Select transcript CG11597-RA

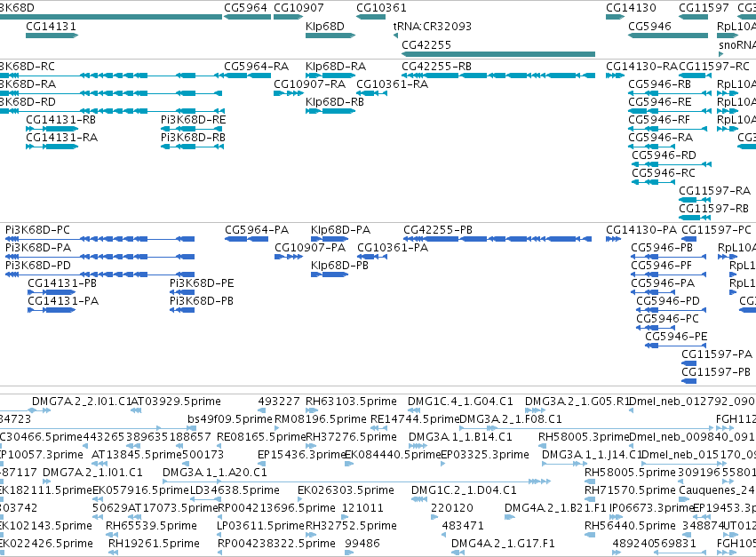695,200
